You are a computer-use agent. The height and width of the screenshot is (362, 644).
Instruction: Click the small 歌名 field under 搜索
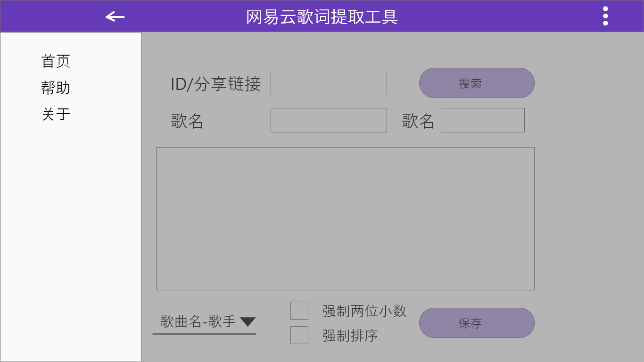pyautogui.click(x=482, y=120)
